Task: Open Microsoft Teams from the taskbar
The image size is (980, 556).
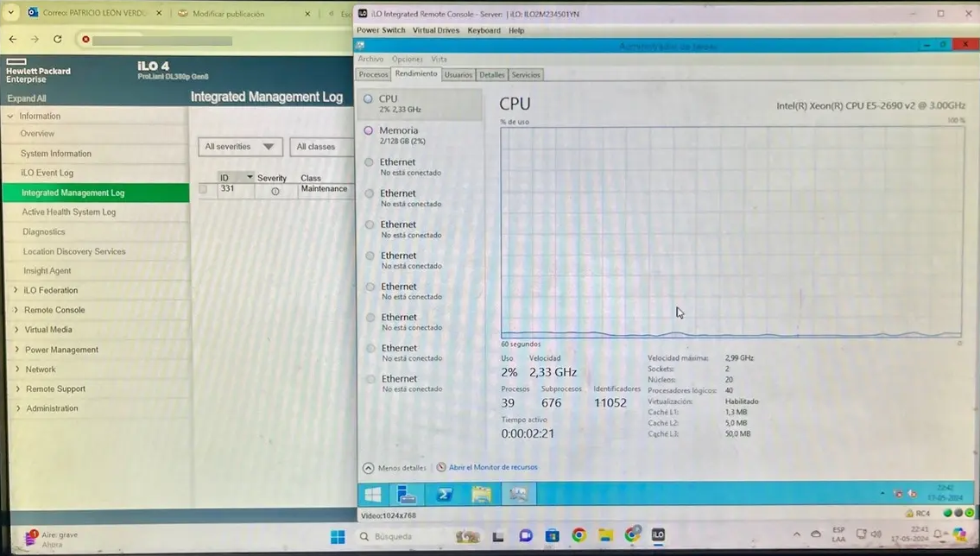Action: click(525, 536)
